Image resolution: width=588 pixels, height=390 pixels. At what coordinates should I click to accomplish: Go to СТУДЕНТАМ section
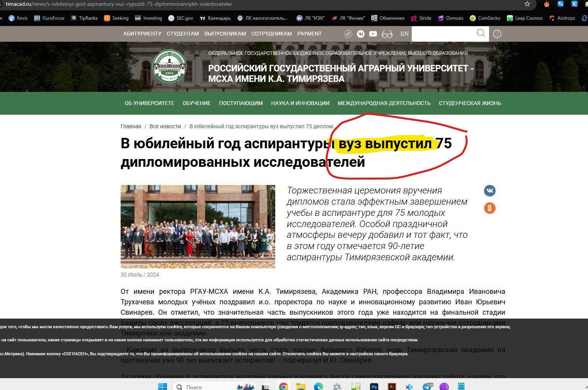[183, 34]
